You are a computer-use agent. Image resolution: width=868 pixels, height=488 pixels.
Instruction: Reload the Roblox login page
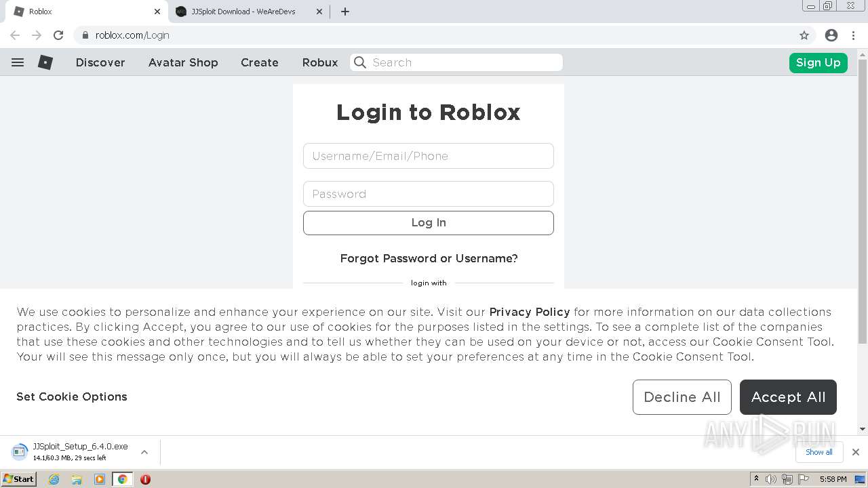click(58, 35)
